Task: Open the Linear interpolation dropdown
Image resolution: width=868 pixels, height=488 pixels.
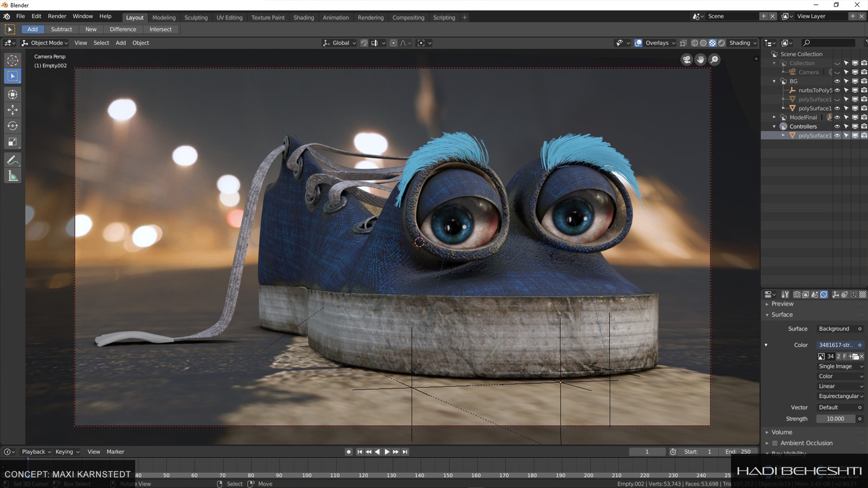Action: [840, 386]
